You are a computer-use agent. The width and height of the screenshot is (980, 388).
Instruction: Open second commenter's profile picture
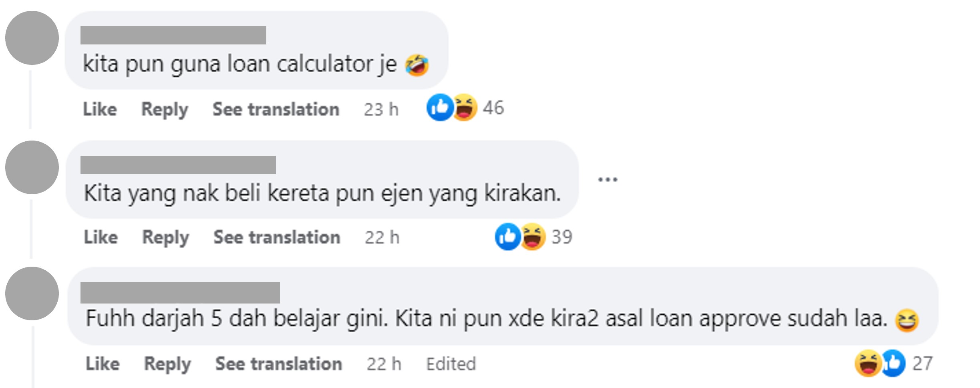pyautogui.click(x=32, y=167)
